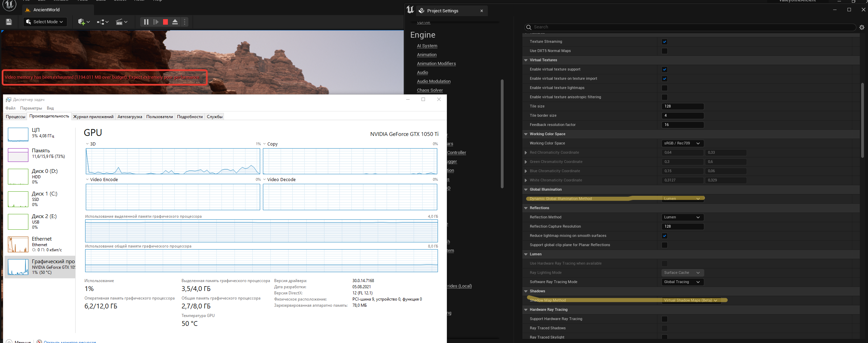This screenshot has height=343, width=868.
Task: Edit Reflection Capture Resolution value field
Action: (683, 227)
